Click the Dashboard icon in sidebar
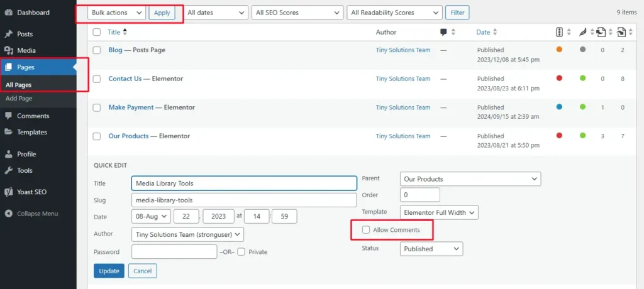 (9, 13)
